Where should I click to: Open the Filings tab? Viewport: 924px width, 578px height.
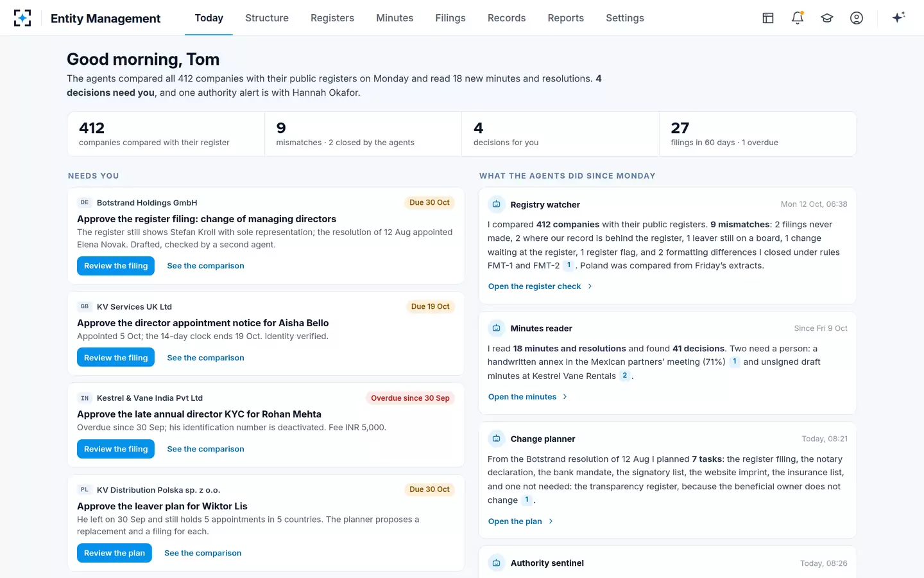pos(450,18)
